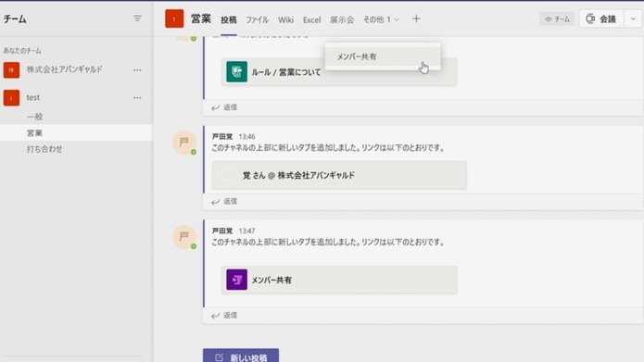
Task: Open the Excel tab
Action: pyautogui.click(x=311, y=19)
